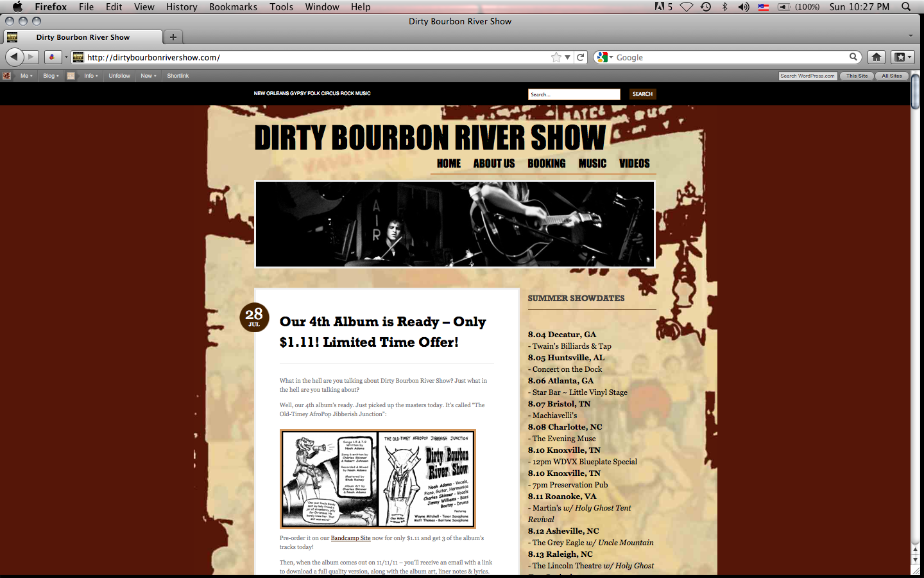Click the browser Back arrow button
924x578 pixels.
coord(14,57)
